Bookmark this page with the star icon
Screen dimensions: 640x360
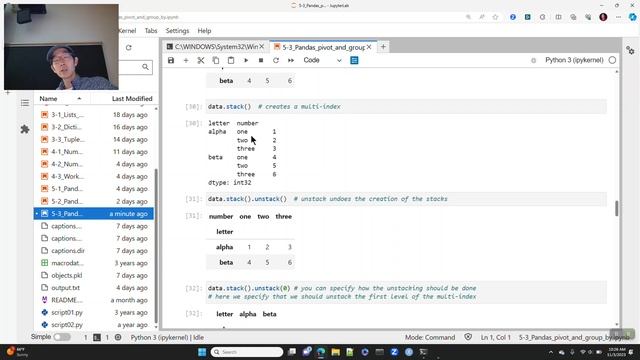(x=496, y=17)
